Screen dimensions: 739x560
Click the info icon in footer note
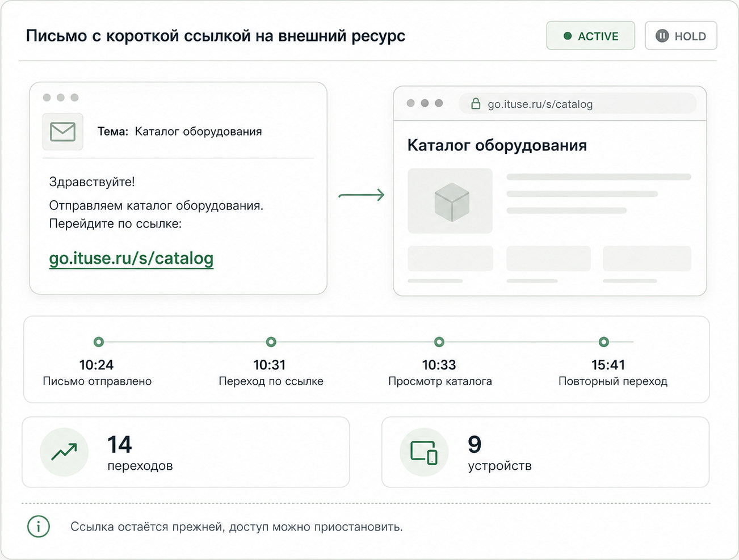pos(39,527)
